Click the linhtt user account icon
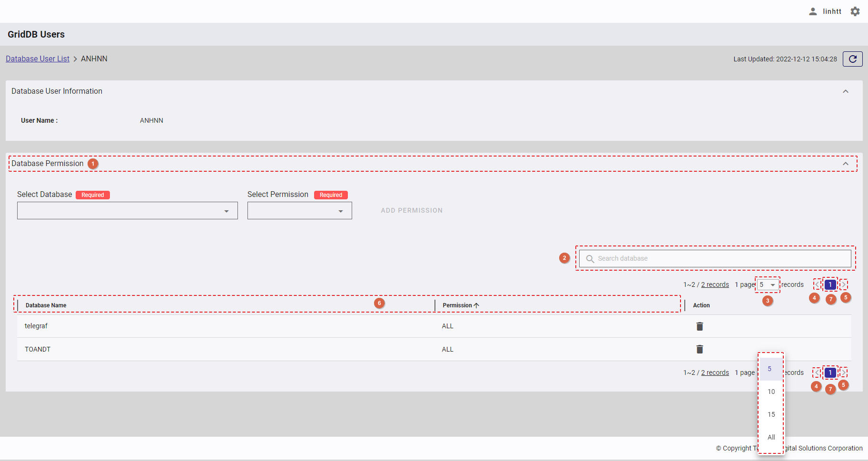 813,11
